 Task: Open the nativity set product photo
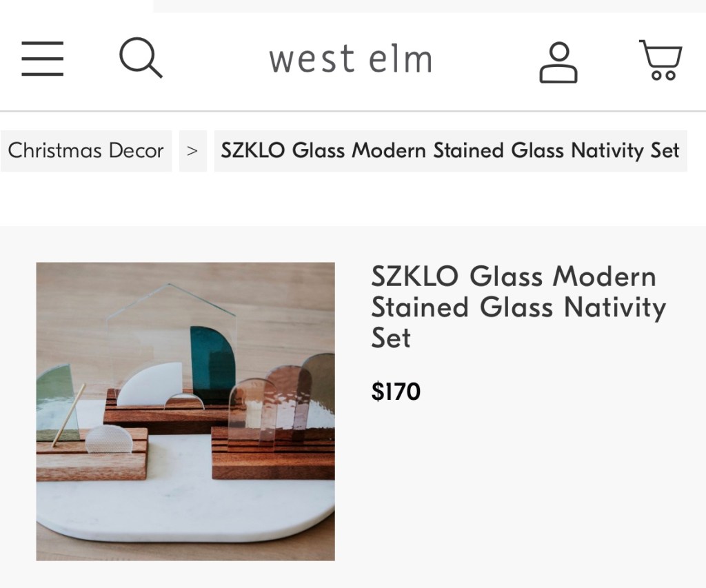[x=185, y=411]
